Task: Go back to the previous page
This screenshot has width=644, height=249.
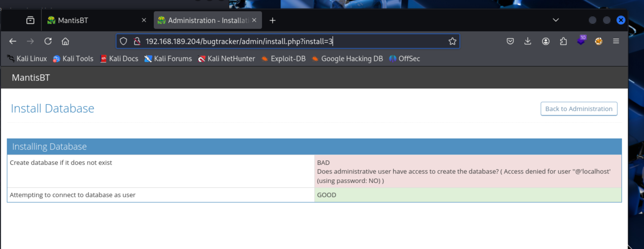Action: [x=12, y=41]
